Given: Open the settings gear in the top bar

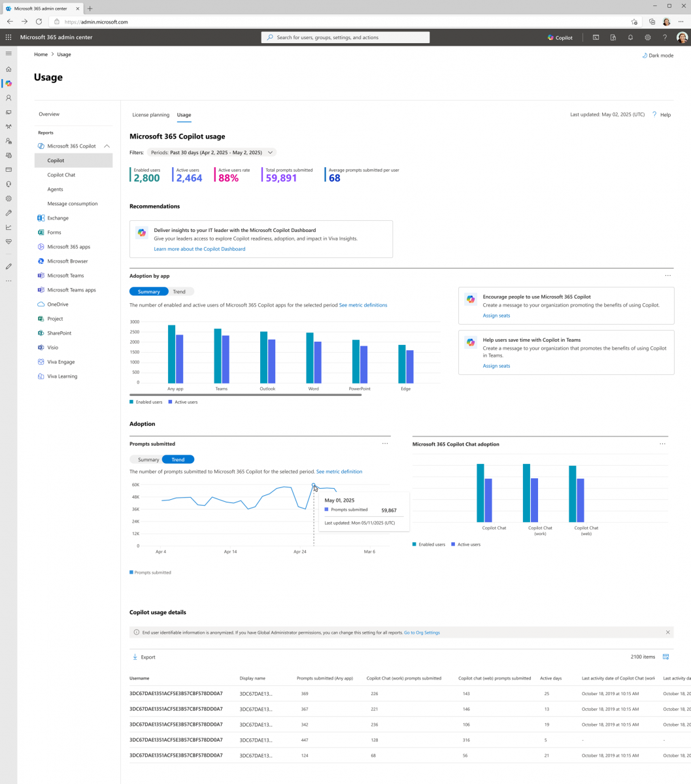Looking at the screenshot, I should click(647, 37).
